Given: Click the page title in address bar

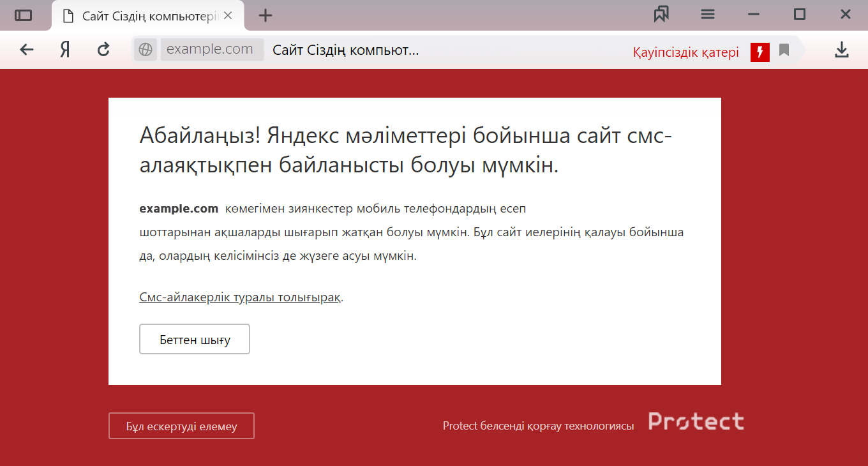Looking at the screenshot, I should (x=345, y=50).
